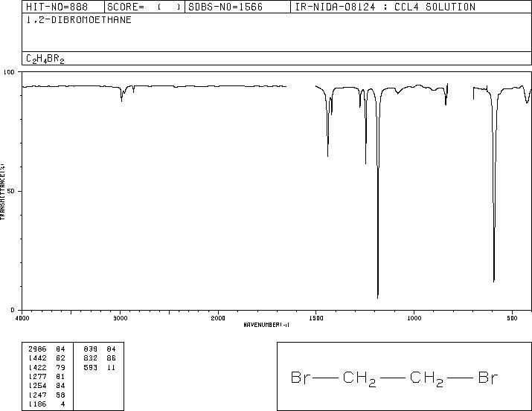
Task: Select the SDBS-NO=1566 header text
Action: tap(225, 7)
